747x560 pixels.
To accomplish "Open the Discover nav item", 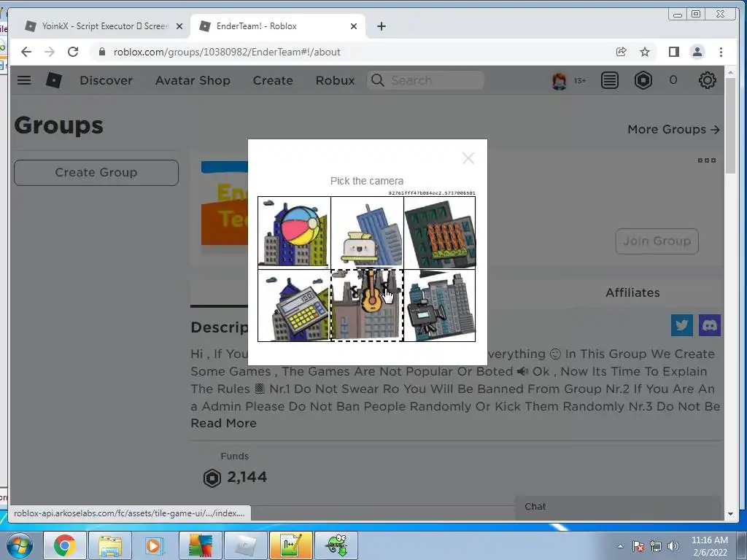I will click(107, 80).
